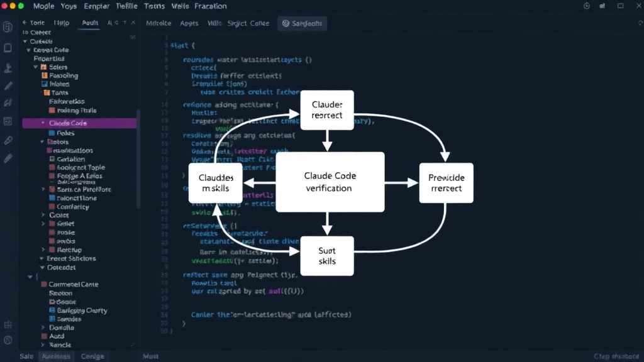Click the X close icon in sidebar header

pos(133,23)
